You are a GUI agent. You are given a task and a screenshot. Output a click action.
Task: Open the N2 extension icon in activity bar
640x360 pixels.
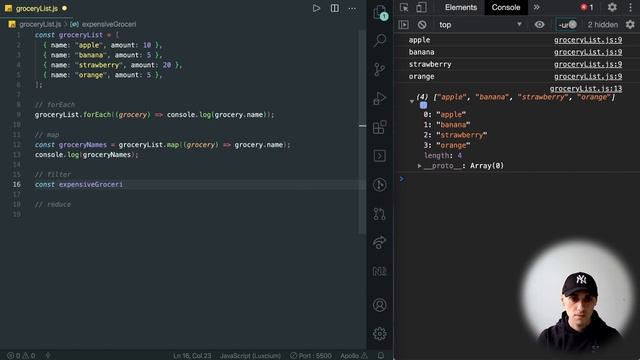click(x=380, y=271)
